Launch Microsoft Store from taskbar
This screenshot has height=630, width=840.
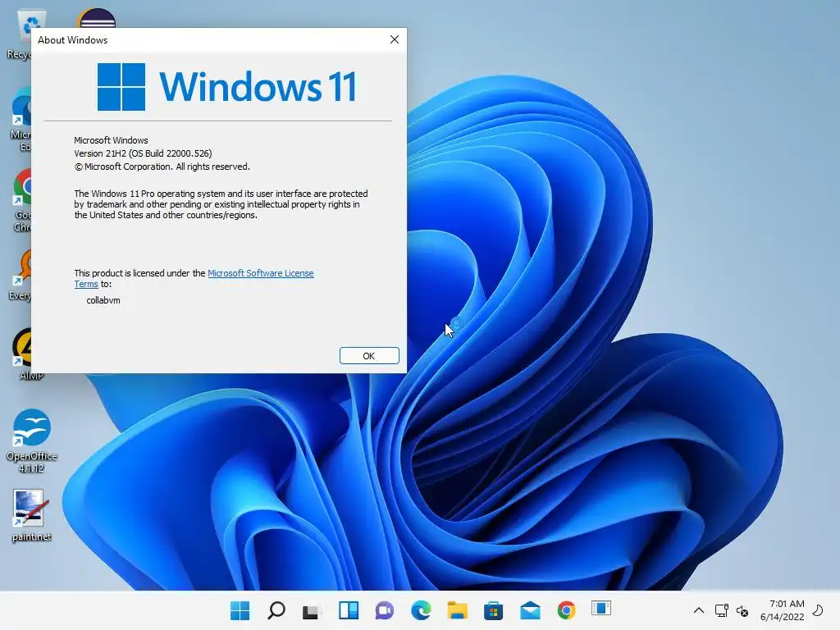pos(493,610)
